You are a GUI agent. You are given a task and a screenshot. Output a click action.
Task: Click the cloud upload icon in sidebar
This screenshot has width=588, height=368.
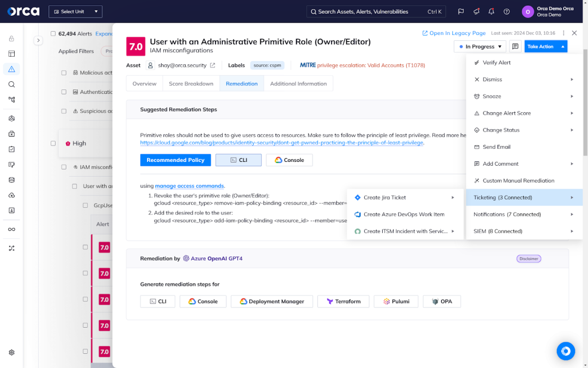pyautogui.click(x=11, y=195)
